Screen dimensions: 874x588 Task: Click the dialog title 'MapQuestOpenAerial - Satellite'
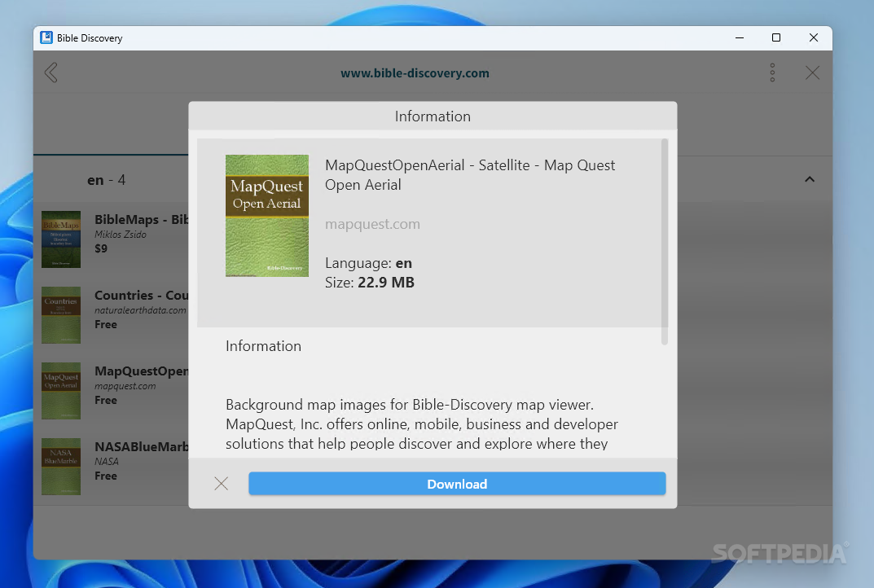470,175
